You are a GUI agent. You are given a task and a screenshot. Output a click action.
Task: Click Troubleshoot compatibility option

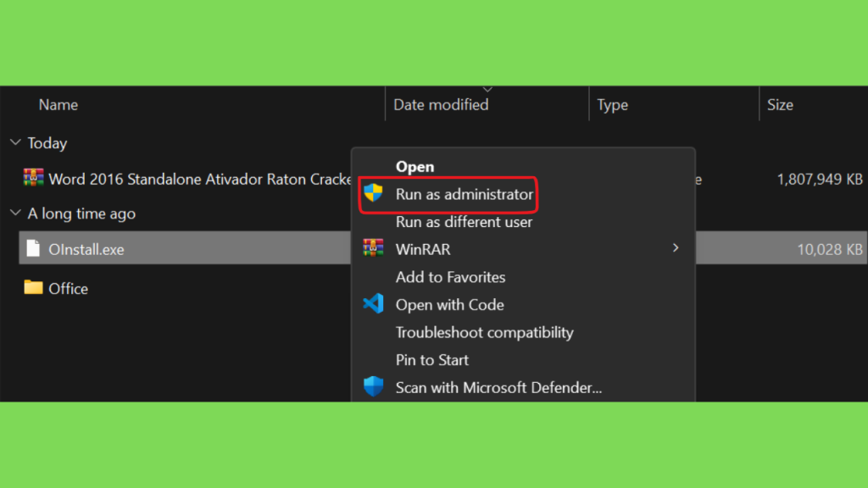coord(484,332)
